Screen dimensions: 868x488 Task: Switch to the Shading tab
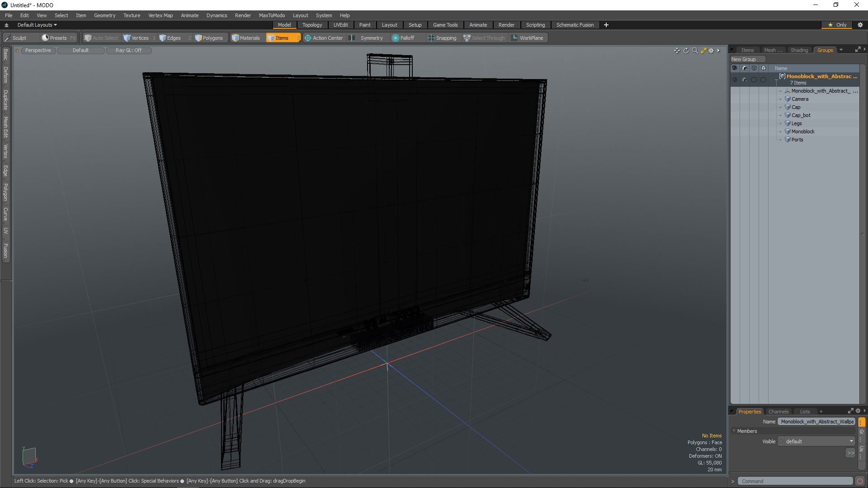pos(799,50)
